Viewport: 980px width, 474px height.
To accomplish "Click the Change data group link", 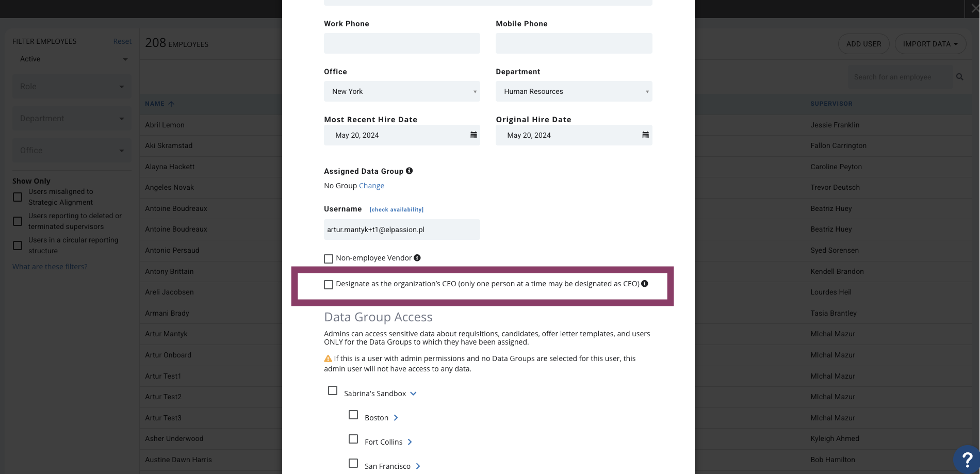I will coord(371,186).
